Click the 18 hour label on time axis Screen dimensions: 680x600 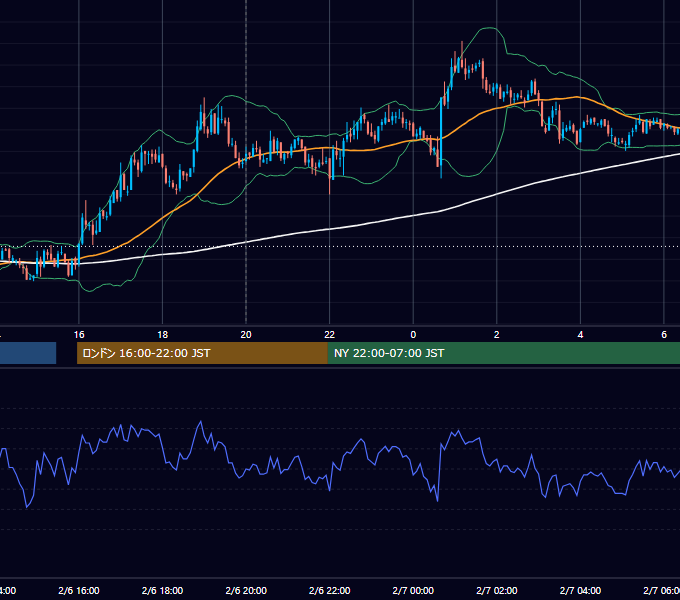click(162, 335)
